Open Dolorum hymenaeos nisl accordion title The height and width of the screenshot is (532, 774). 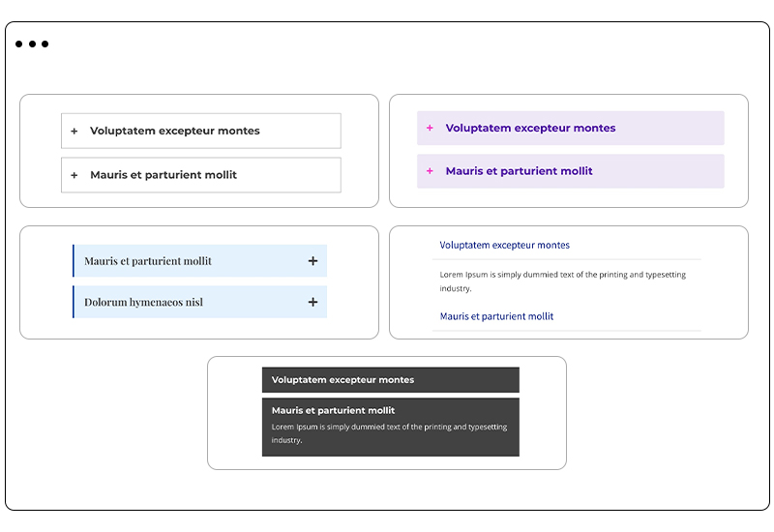(x=143, y=302)
